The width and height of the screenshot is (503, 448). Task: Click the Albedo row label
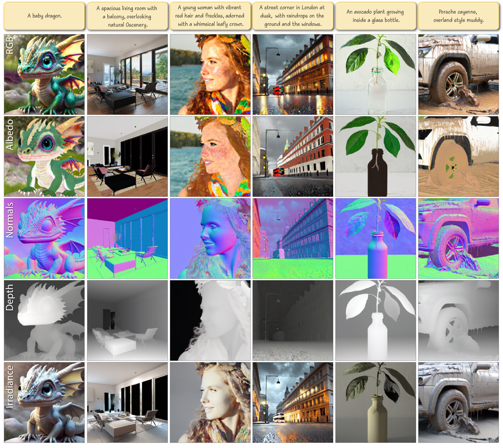pyautogui.click(x=10, y=134)
